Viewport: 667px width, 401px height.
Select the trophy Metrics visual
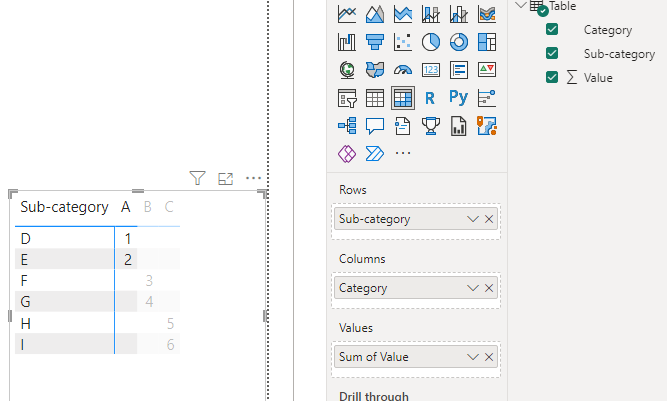click(430, 126)
